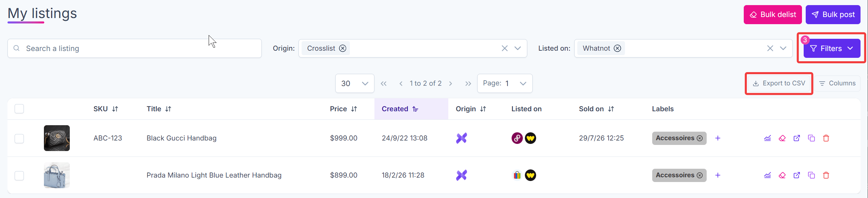Check the Black Gucci Handbag row checkbox
The width and height of the screenshot is (868, 198).
[19, 138]
